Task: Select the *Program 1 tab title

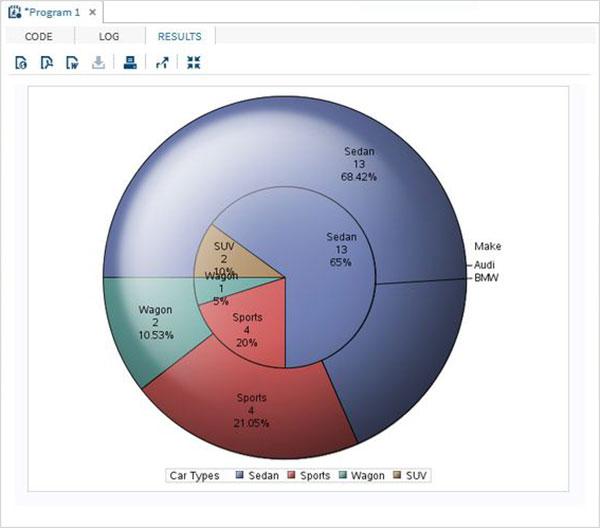Action: point(52,12)
